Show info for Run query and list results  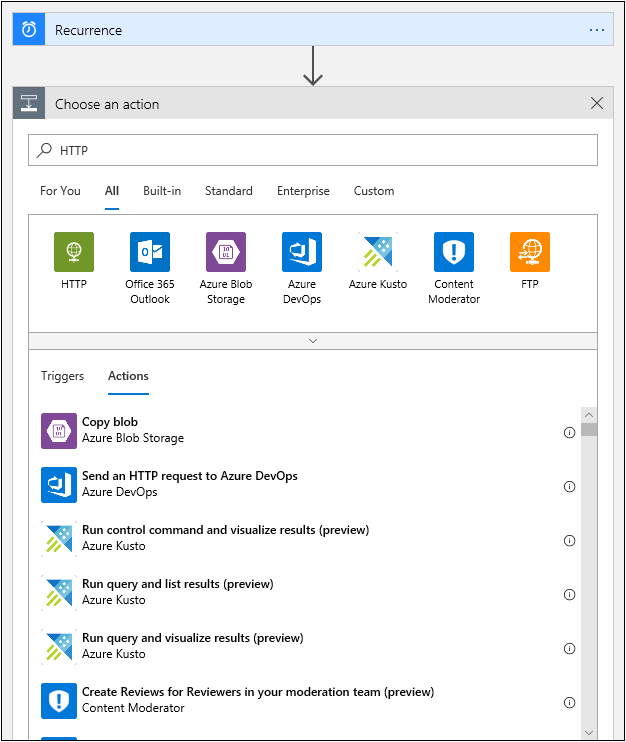coord(569,594)
